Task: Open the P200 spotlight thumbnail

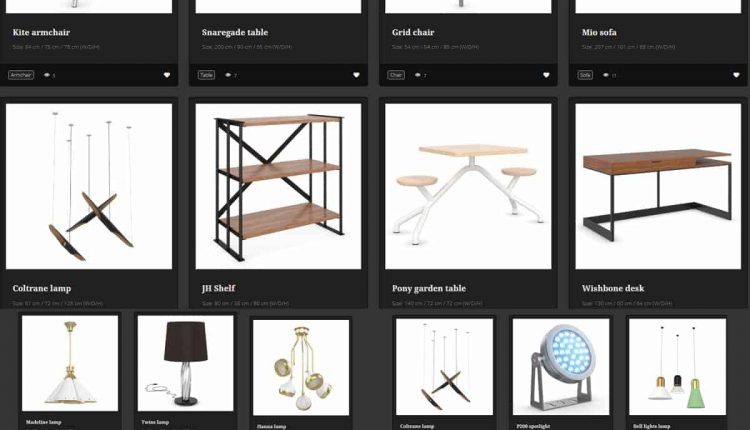Action: coord(561,367)
